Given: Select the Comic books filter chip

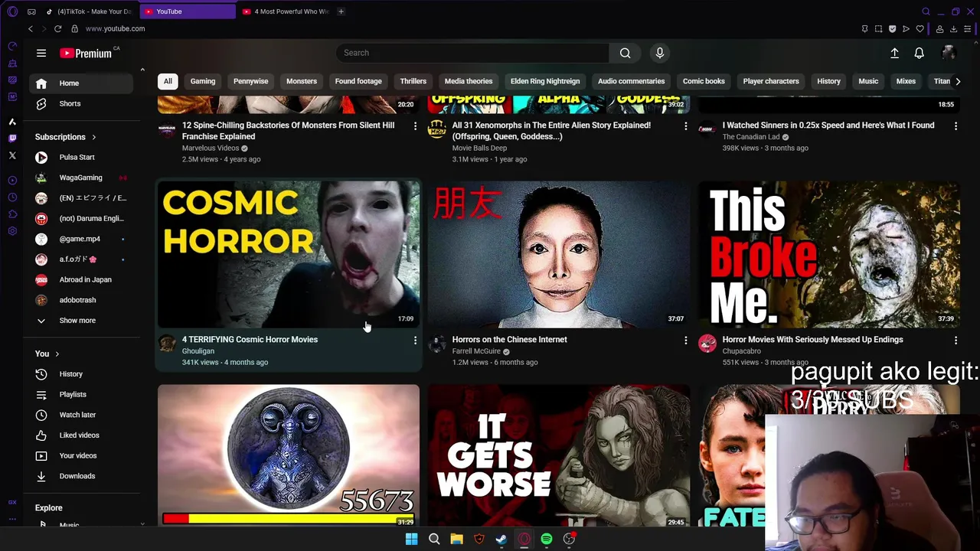Looking at the screenshot, I should point(704,81).
